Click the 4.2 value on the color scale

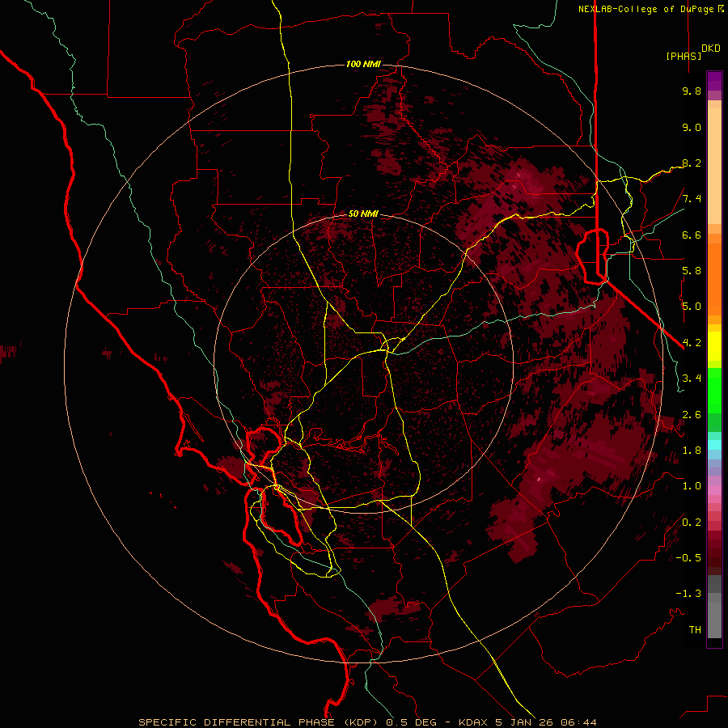click(x=692, y=343)
